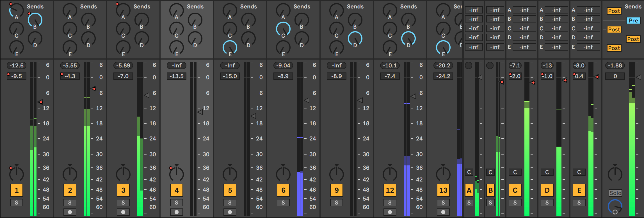
Task: Click the -20.2 peak level on track 13
Action: click(443, 65)
